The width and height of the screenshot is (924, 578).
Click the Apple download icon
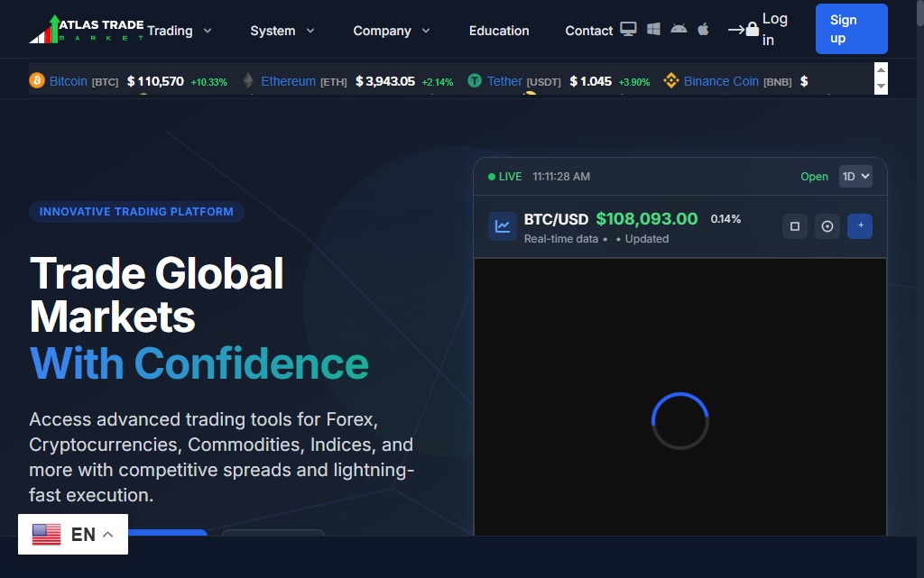[703, 29]
